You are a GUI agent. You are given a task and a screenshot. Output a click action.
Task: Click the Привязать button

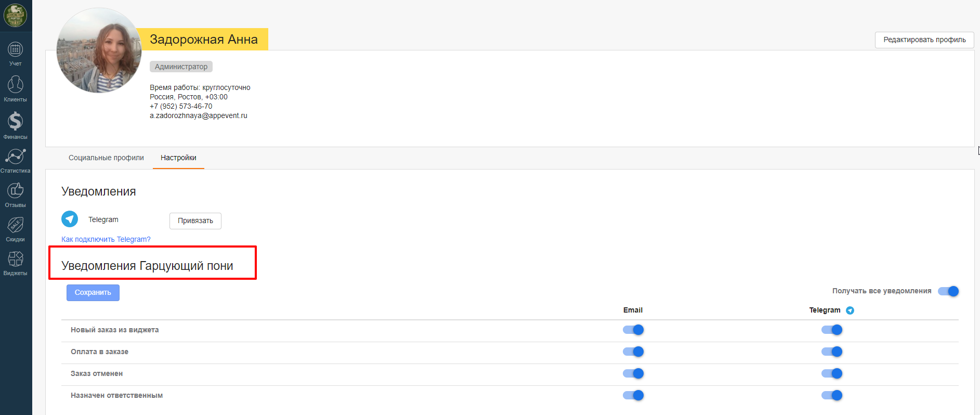(195, 221)
